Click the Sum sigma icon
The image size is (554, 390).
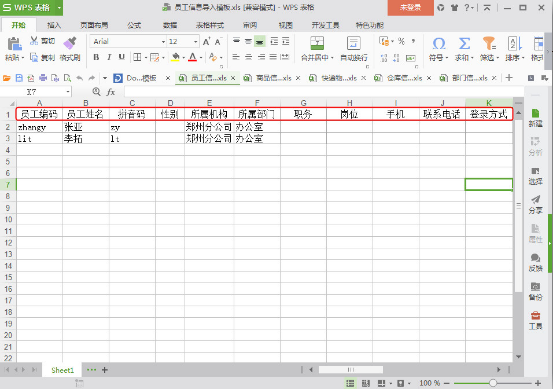464,43
